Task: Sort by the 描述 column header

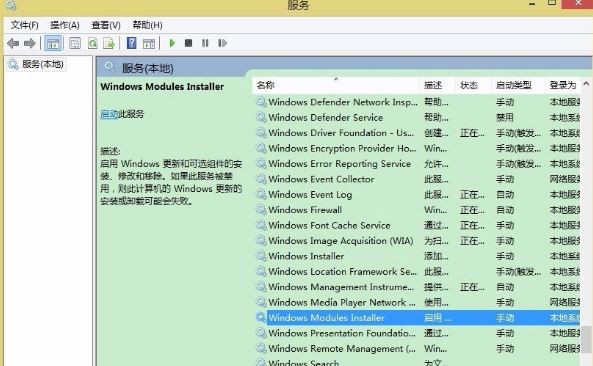Action: (x=437, y=85)
